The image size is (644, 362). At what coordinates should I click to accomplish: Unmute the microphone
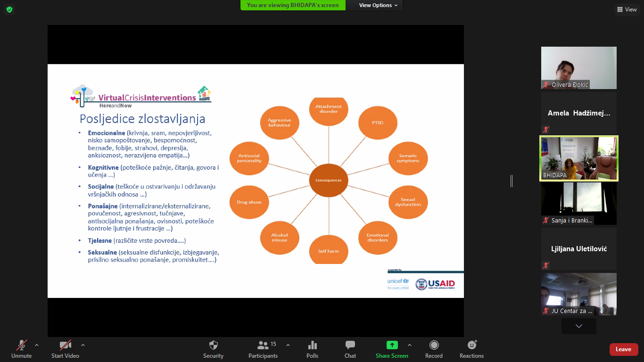(x=21, y=346)
